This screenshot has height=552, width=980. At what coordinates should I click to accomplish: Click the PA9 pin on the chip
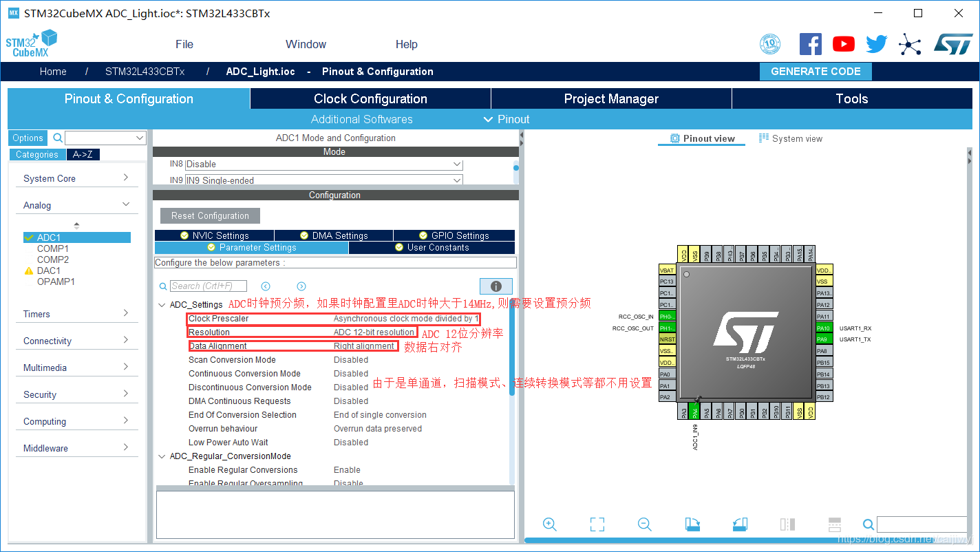824,339
